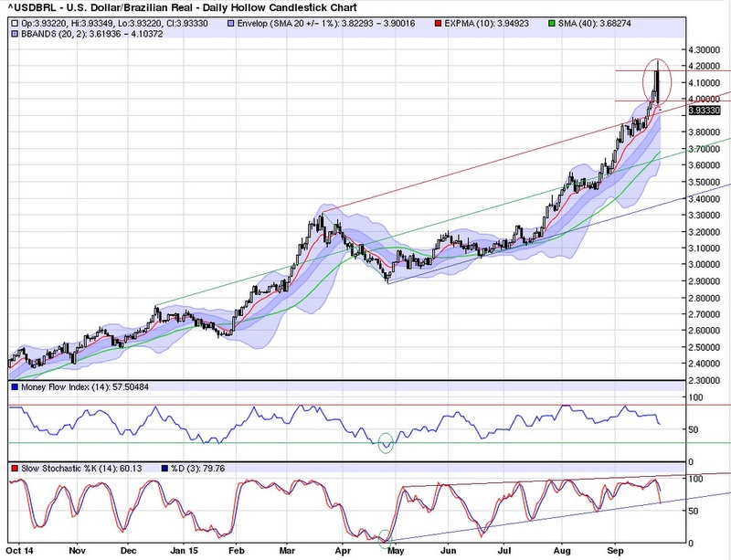Select the SMA (40): 3.68274 legend text
The width and height of the screenshot is (731, 560).
pos(595,24)
